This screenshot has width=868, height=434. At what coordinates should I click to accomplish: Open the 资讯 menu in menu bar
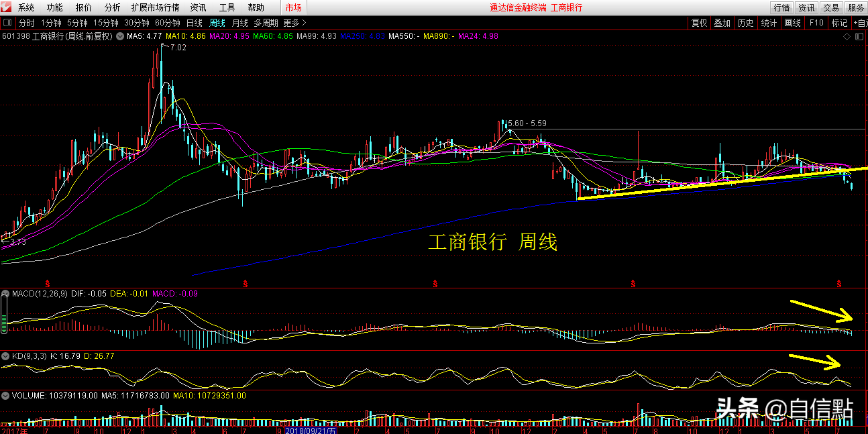tap(199, 7)
